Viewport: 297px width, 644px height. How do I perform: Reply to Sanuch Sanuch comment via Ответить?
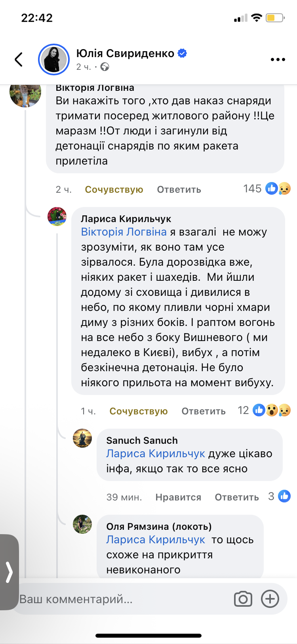tap(237, 497)
